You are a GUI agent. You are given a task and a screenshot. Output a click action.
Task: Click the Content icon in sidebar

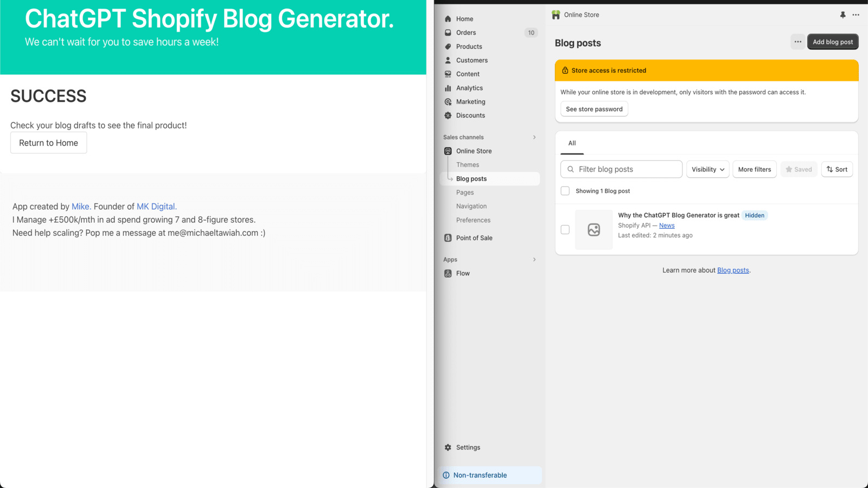click(x=448, y=74)
